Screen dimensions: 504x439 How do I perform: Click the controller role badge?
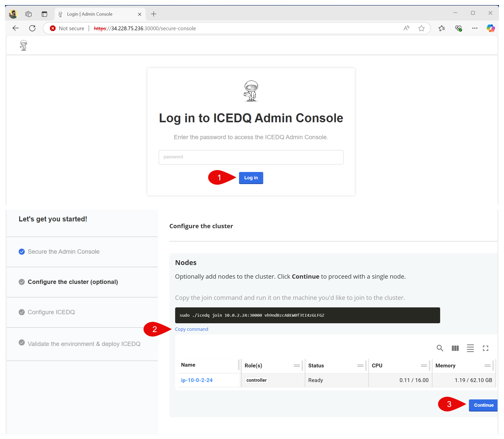[x=256, y=380]
